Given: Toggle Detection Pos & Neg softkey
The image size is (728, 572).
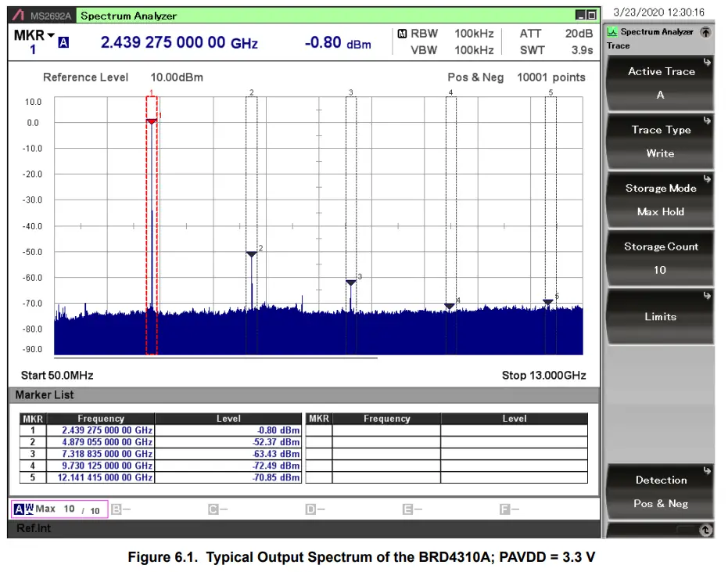Looking at the screenshot, I should [x=660, y=492].
